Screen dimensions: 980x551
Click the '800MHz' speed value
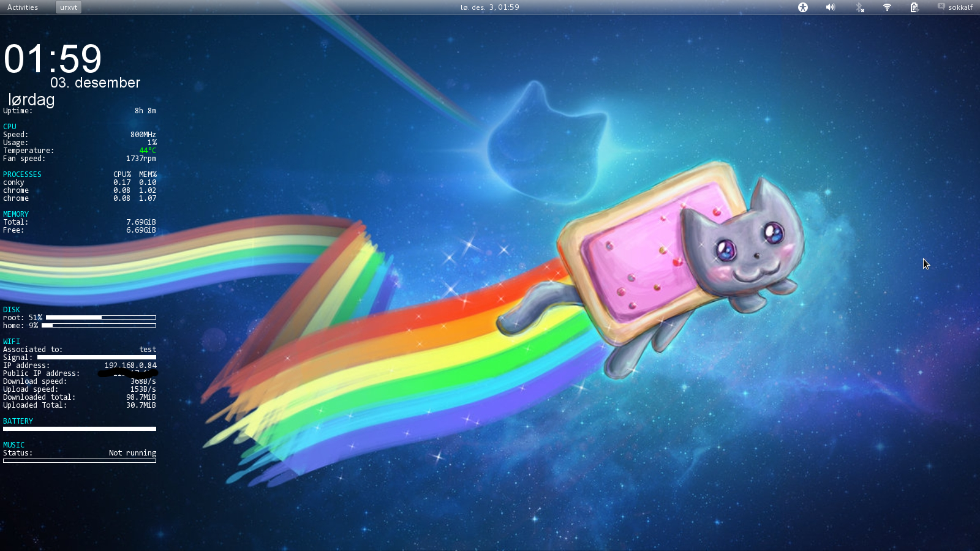coord(143,135)
